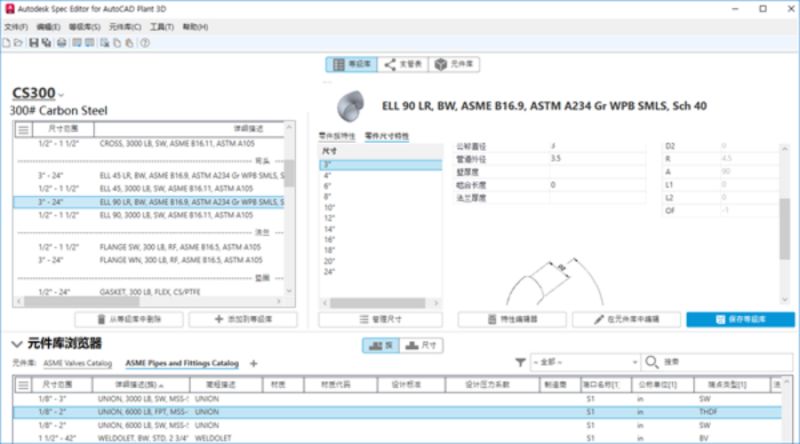Select the FLANGE WN, 300 LB, RF row
800x444 pixels.
click(149, 260)
